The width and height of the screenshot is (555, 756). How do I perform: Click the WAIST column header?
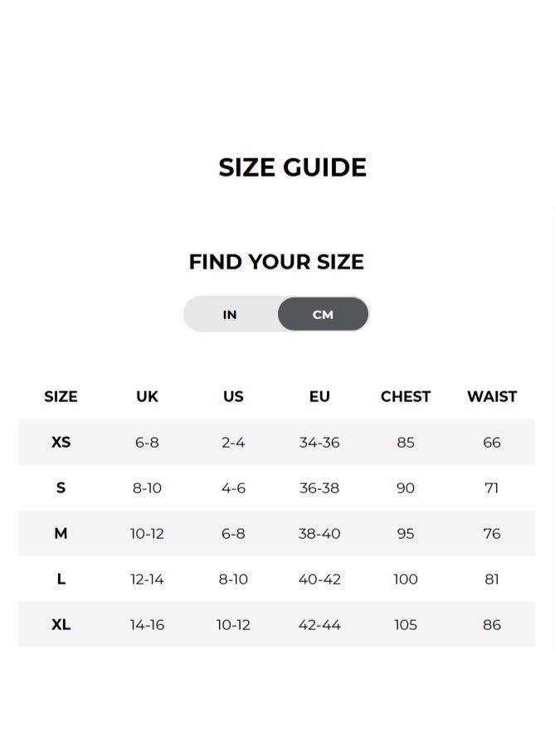click(492, 397)
